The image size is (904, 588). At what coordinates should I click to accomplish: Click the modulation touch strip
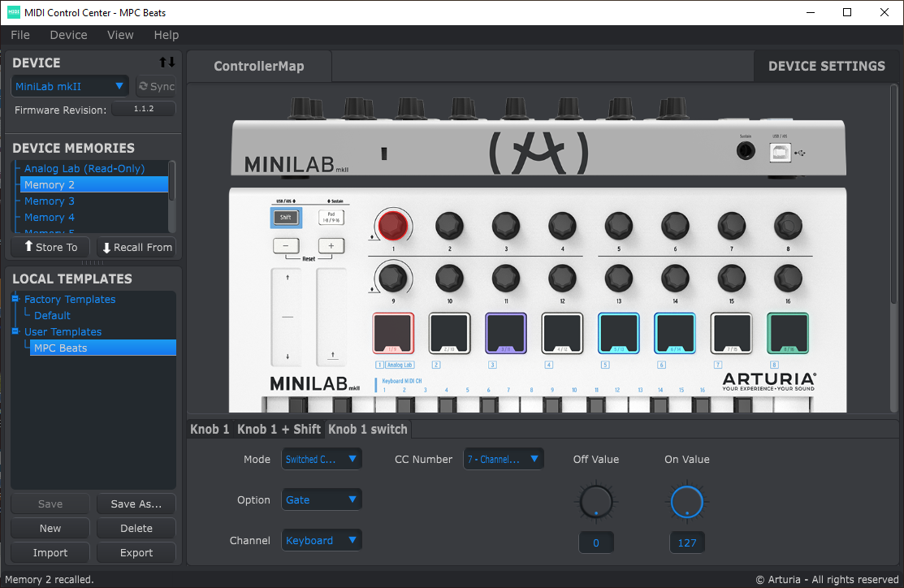[x=331, y=317]
